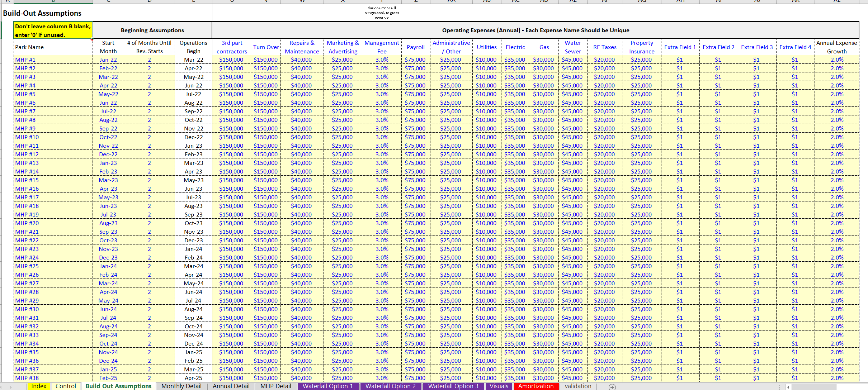Select the Jul-23 start month cell for MHP #19

(x=108, y=215)
